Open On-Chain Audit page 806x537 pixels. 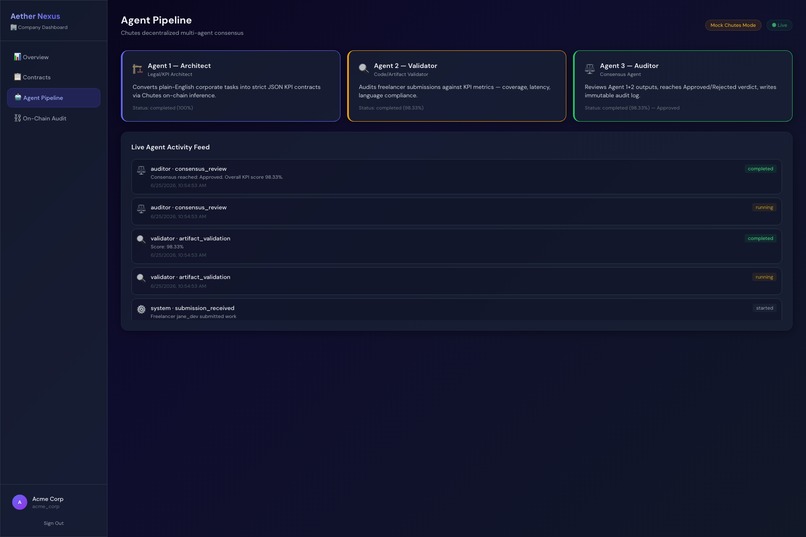point(53,118)
